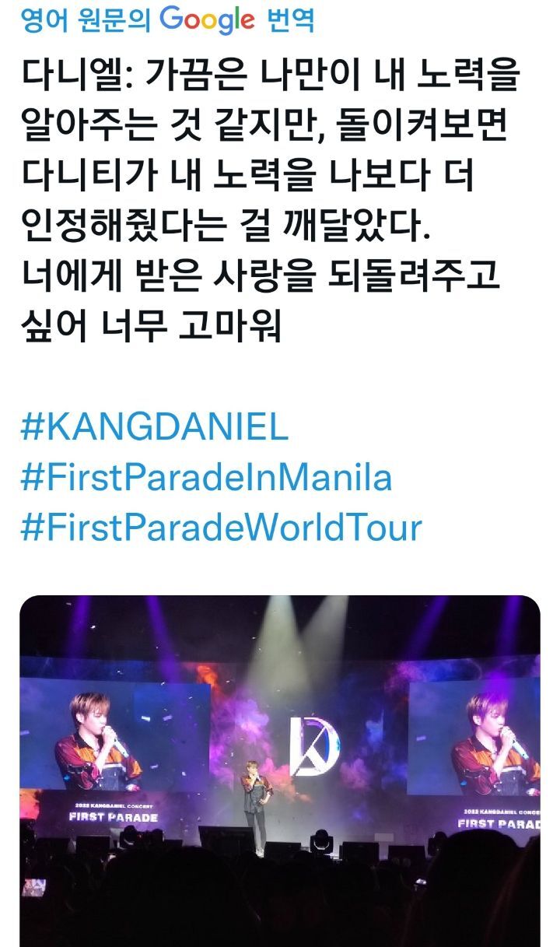Select the closing line '싶어 너무 고마워'

150,327
